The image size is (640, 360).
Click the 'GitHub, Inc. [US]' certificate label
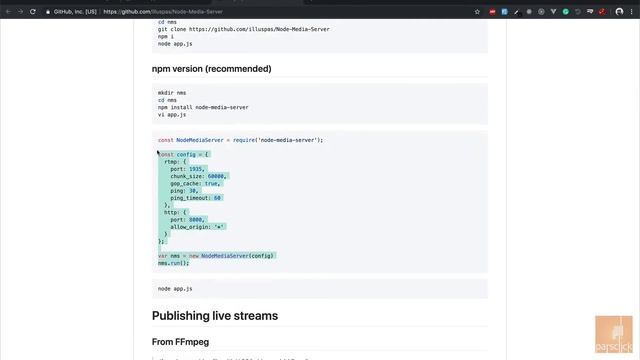(x=75, y=12)
